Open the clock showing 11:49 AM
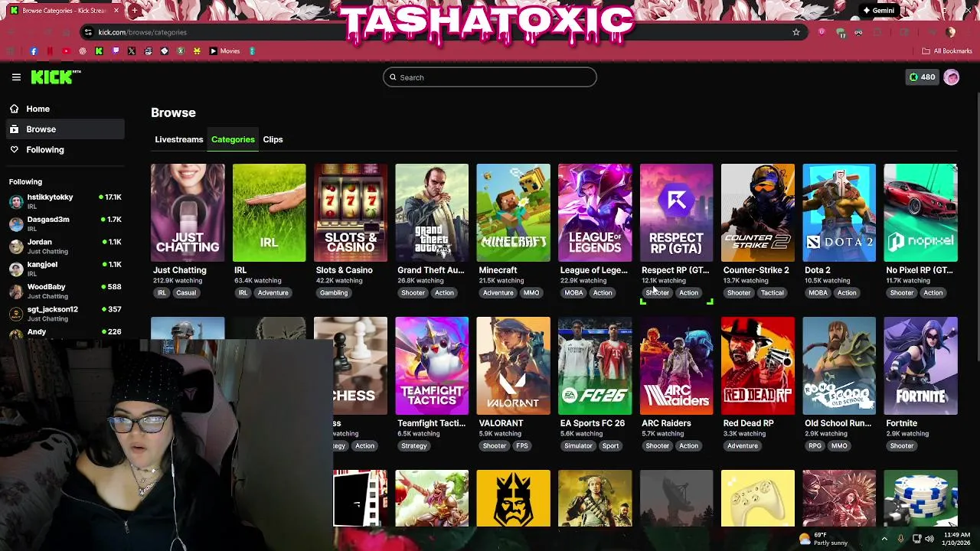The image size is (980, 551). click(x=958, y=539)
